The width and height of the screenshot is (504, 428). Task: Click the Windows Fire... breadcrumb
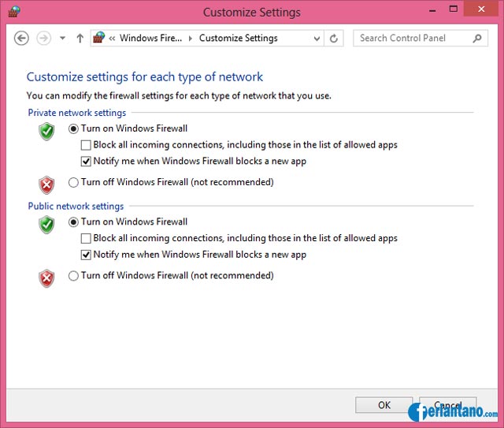pos(150,38)
